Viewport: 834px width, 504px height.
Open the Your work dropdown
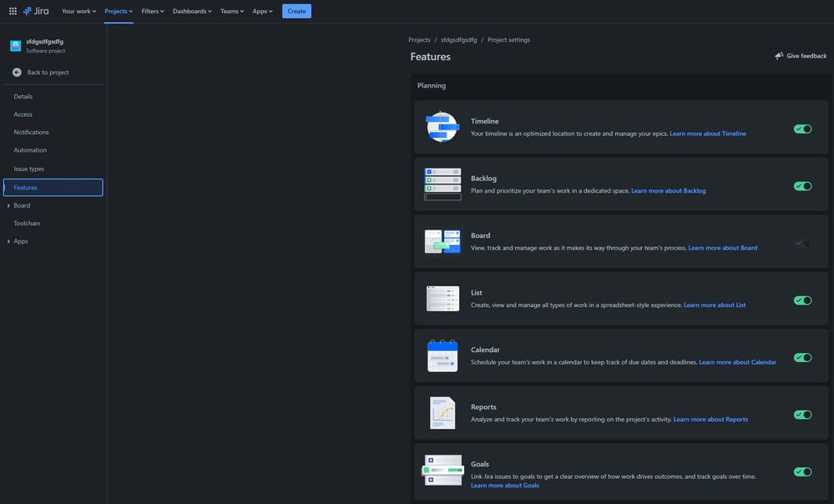click(x=78, y=11)
